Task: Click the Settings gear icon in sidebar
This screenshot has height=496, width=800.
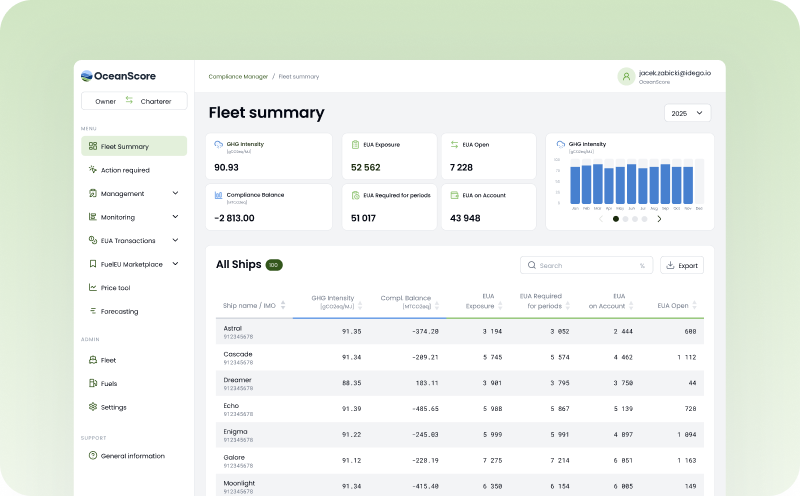Action: click(92, 407)
